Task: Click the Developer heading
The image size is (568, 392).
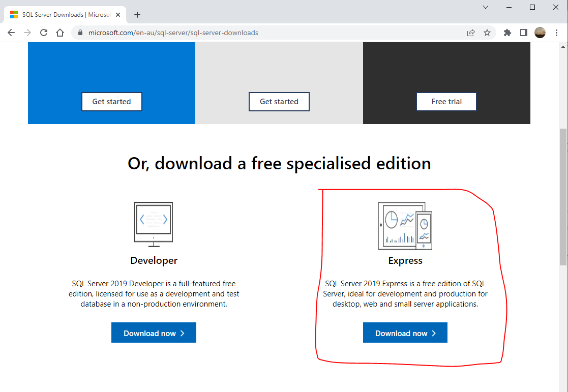Action: tap(154, 260)
